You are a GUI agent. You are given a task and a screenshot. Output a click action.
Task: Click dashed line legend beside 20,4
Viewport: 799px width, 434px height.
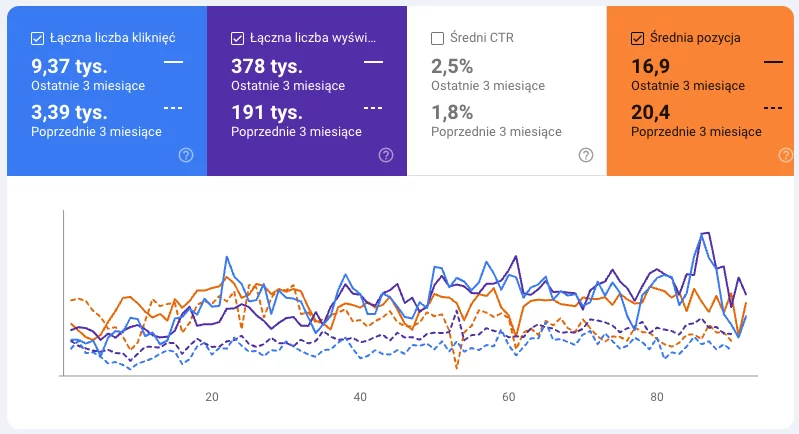coord(773,108)
